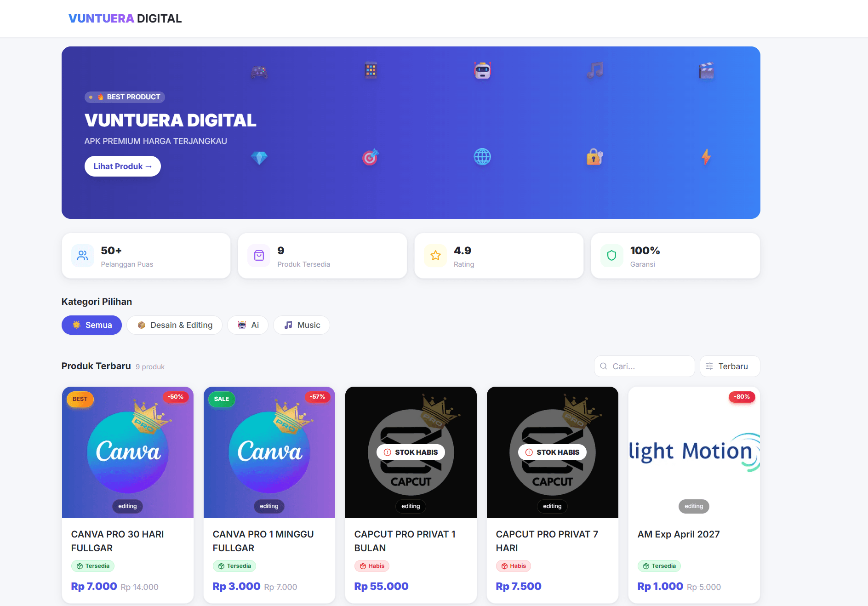This screenshot has height=606, width=868.
Task: Click the magnifier icon in search box
Action: click(604, 366)
